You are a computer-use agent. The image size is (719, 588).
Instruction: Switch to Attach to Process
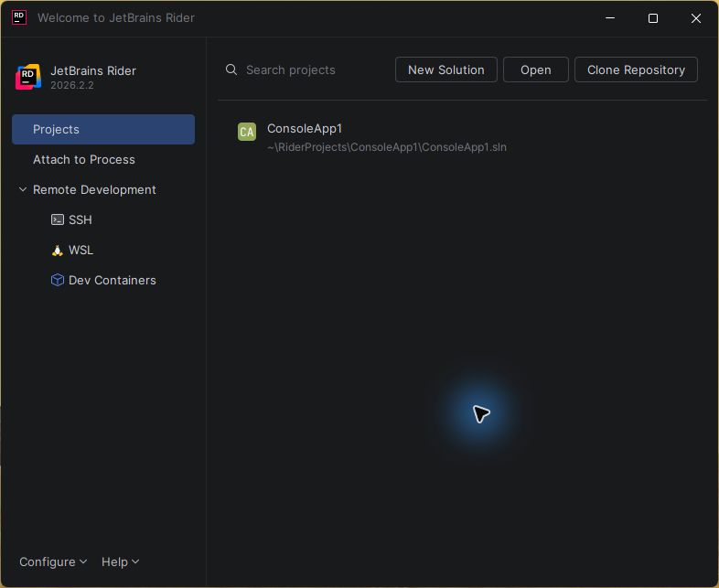pos(103,159)
